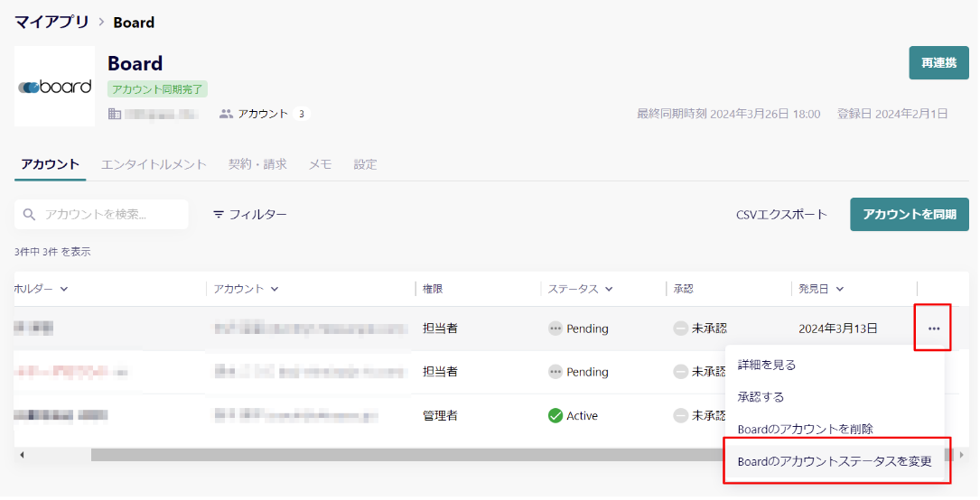The height and width of the screenshot is (500, 980).
Task: Click the Pending status icon in the first row
Action: pyautogui.click(x=555, y=329)
